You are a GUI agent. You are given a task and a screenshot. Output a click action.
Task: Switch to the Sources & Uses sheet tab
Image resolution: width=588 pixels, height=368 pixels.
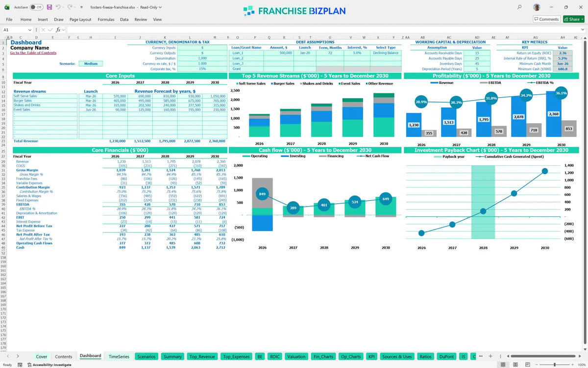(x=397, y=357)
